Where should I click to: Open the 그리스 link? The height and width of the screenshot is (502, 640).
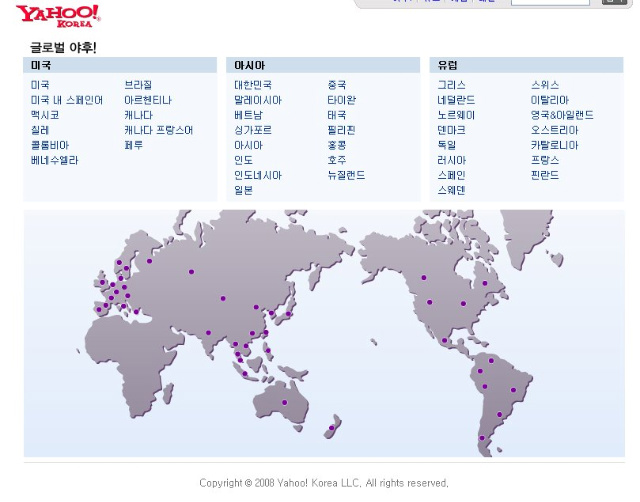451,85
